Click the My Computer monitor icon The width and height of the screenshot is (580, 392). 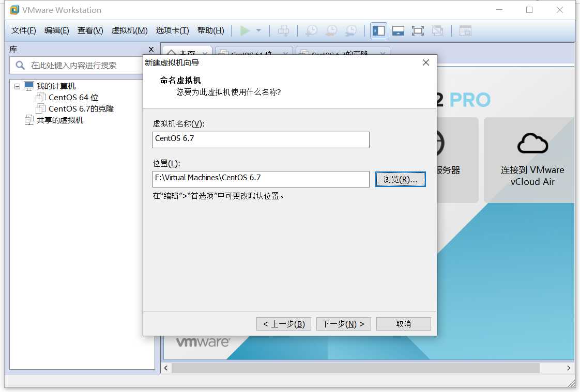29,86
